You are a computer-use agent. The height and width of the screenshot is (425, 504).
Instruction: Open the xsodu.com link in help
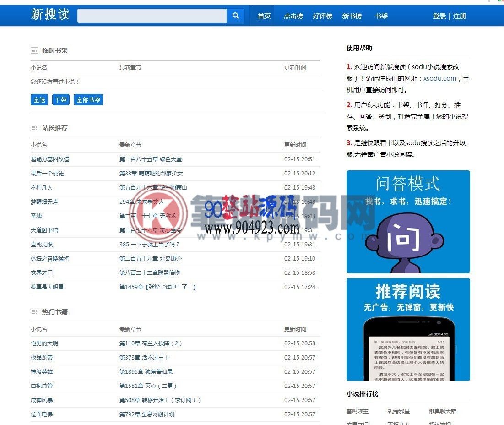pyautogui.click(x=440, y=78)
